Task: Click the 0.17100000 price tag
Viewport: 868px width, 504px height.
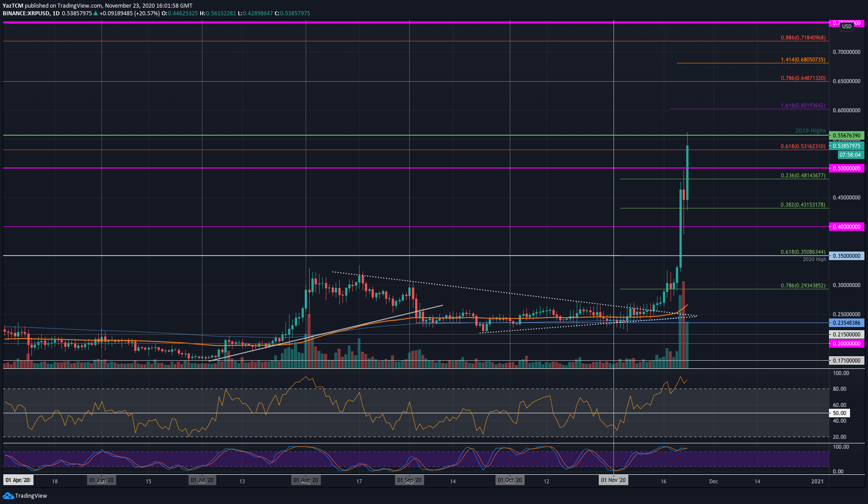Action: [846, 361]
